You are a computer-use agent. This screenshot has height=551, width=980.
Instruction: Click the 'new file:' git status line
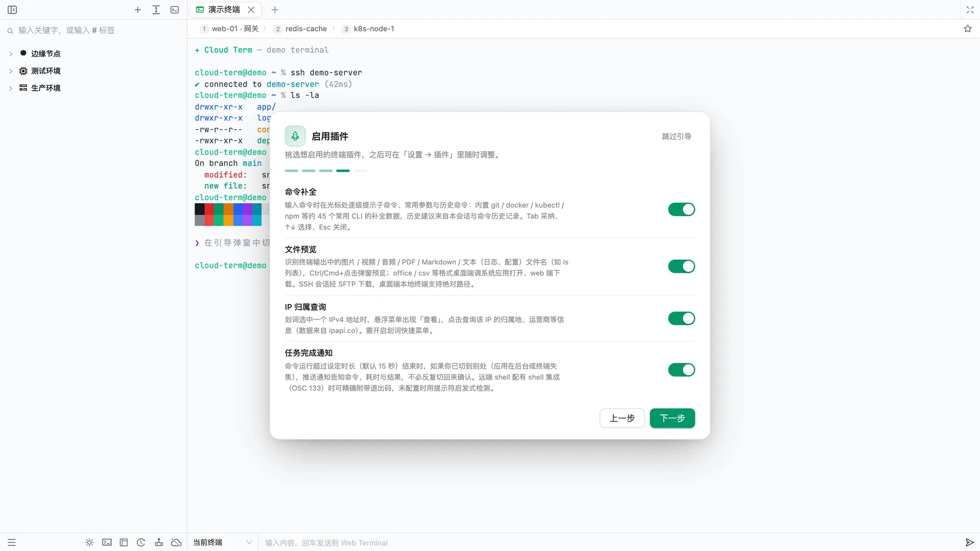[x=225, y=186]
